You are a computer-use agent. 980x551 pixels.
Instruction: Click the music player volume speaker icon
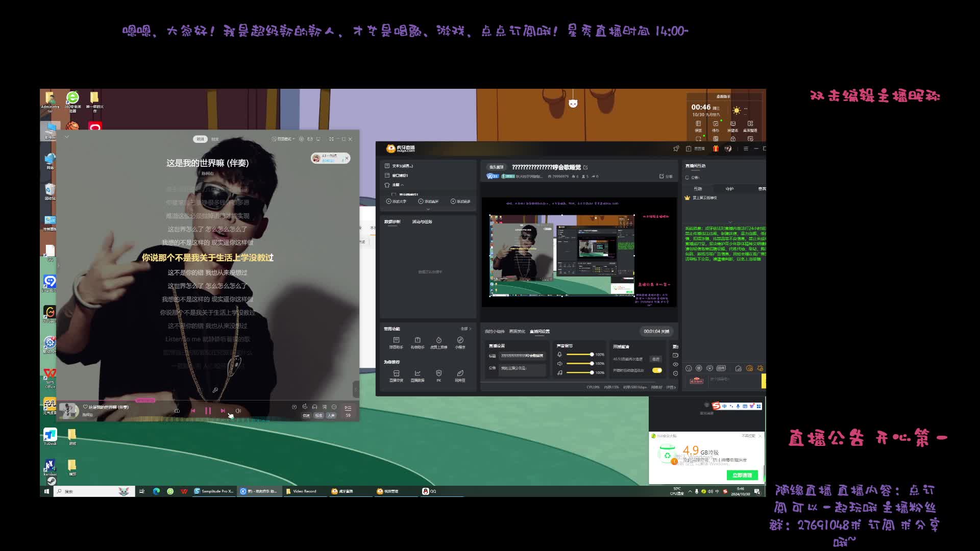[x=238, y=411]
